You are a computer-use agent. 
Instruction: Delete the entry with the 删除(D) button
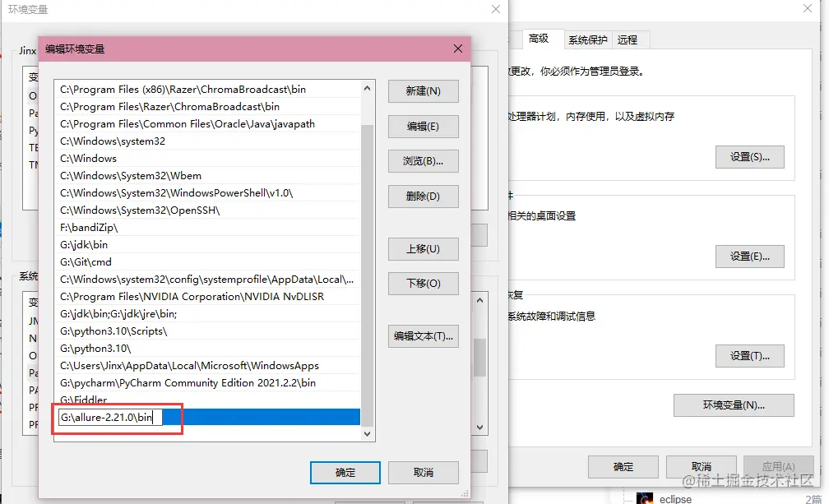[x=423, y=196]
